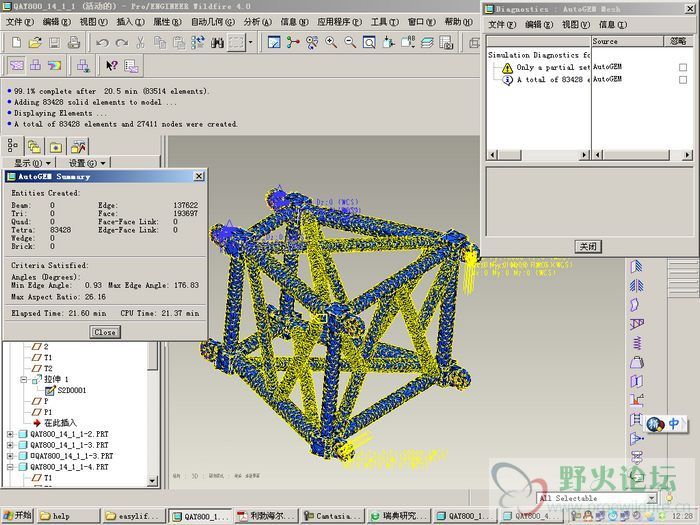Image resolution: width=700 pixels, height=525 pixels.
Task: Click the 开始 Start button
Action: tap(17, 515)
